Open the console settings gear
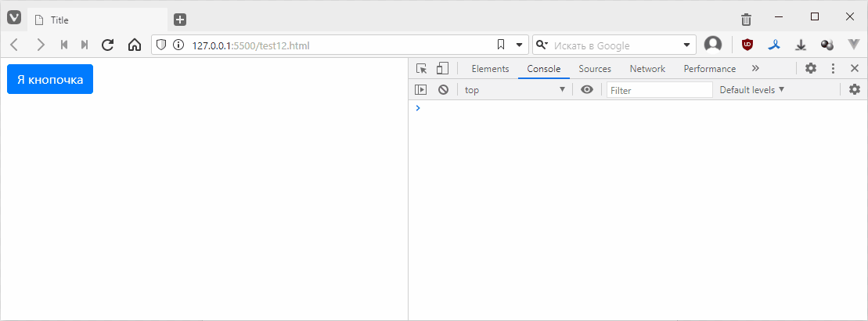Image resolution: width=868 pixels, height=321 pixels. click(x=855, y=90)
